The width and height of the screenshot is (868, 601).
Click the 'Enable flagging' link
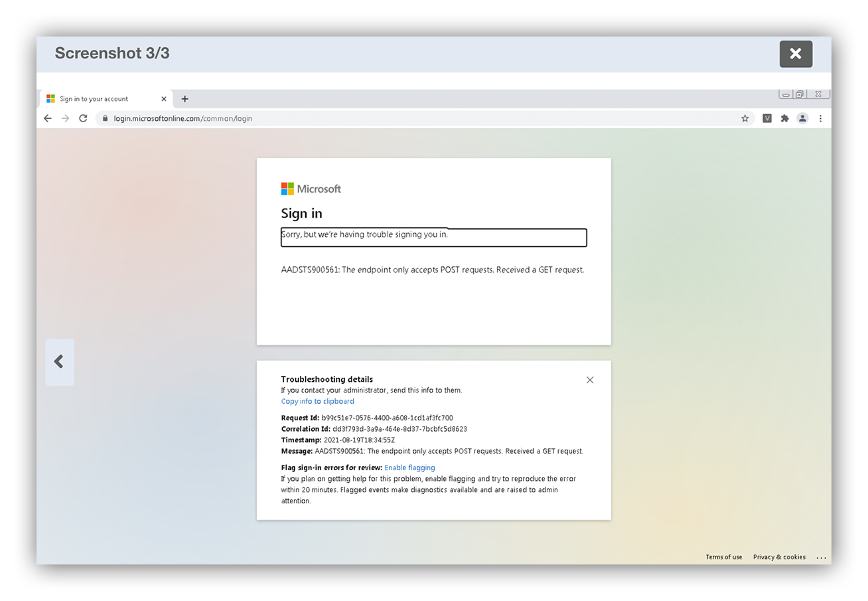409,468
